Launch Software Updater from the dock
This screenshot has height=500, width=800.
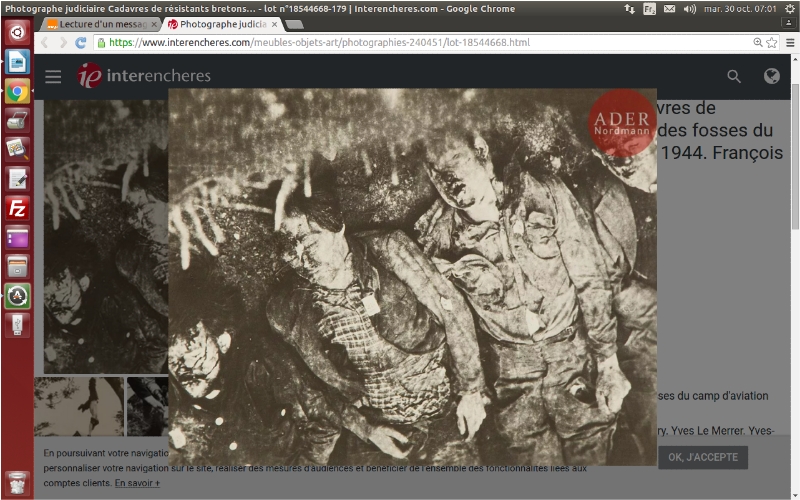point(17,296)
